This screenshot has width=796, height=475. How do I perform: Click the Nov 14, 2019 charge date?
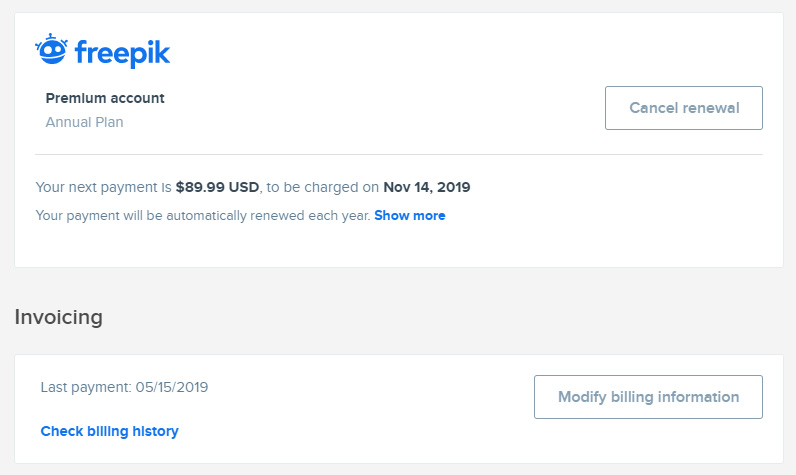coord(426,187)
